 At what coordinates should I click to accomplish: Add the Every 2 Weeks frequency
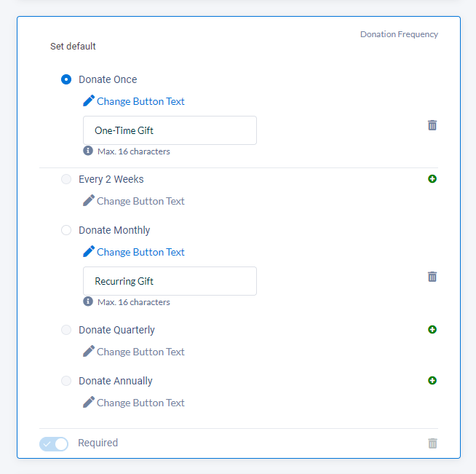click(432, 179)
